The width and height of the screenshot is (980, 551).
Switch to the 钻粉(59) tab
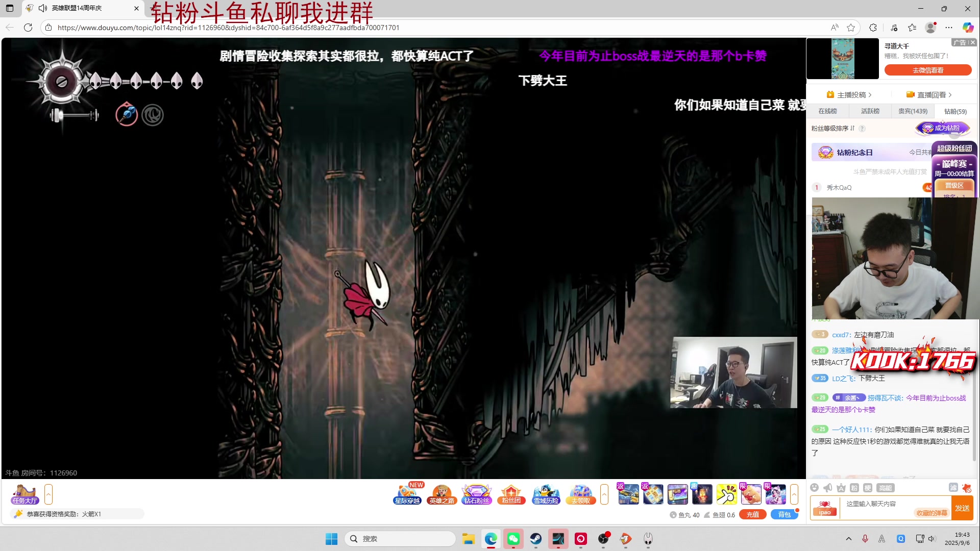click(955, 111)
